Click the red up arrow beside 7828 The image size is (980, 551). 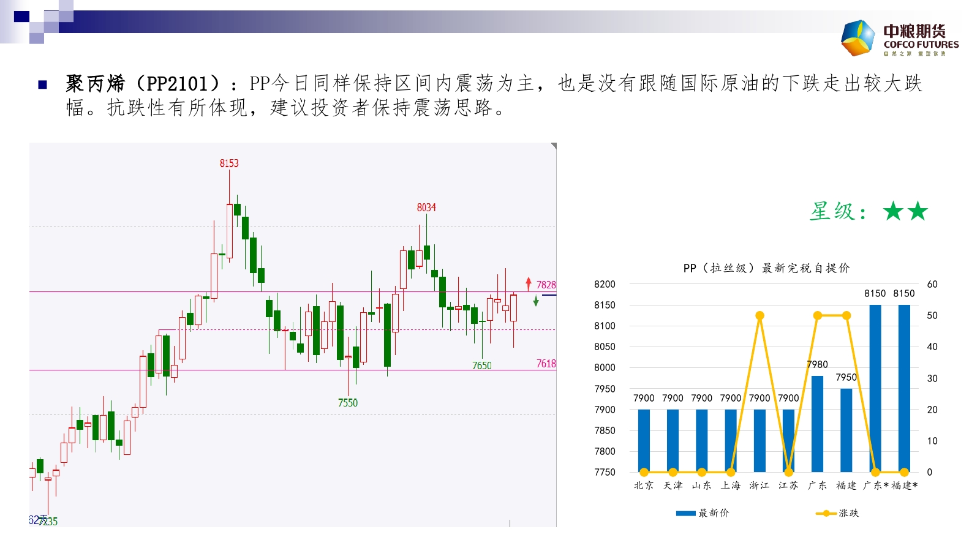pyautogui.click(x=529, y=283)
